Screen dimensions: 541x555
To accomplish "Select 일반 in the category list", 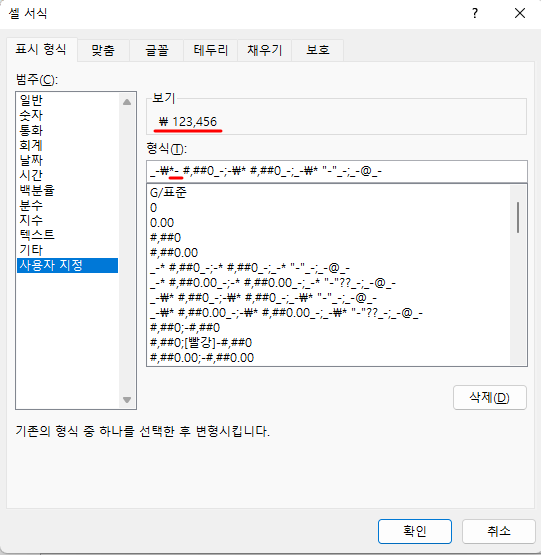I will click(x=67, y=100).
